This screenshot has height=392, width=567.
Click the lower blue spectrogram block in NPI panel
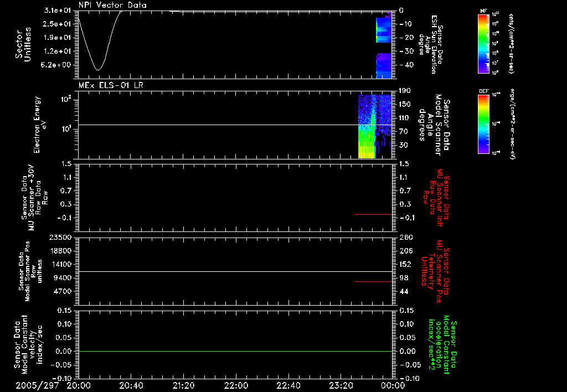point(384,66)
